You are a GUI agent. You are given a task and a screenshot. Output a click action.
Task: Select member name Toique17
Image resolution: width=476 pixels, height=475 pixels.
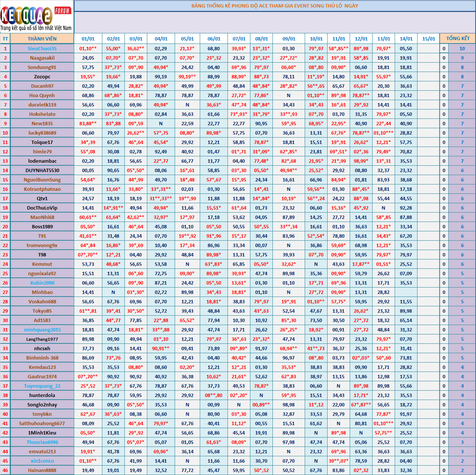click(x=42, y=142)
